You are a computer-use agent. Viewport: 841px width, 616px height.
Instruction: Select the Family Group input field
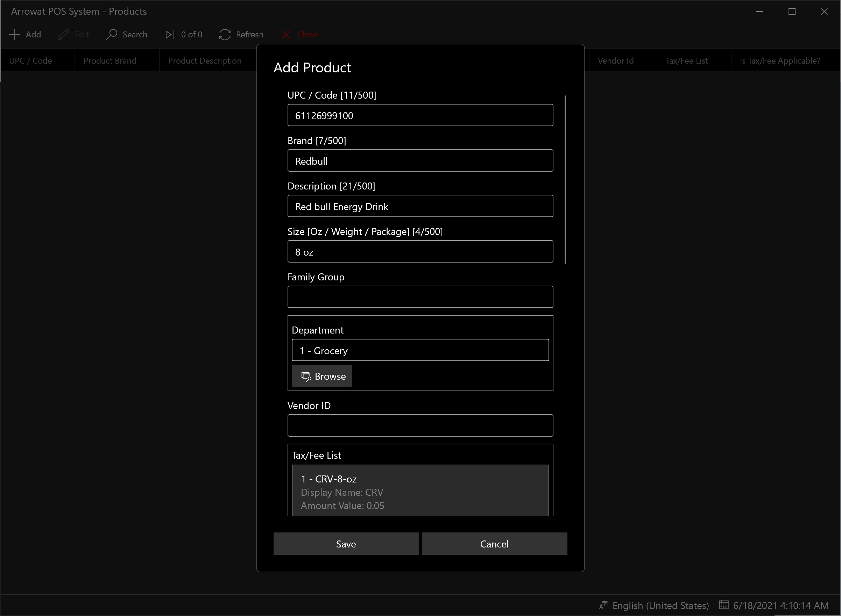(x=420, y=297)
